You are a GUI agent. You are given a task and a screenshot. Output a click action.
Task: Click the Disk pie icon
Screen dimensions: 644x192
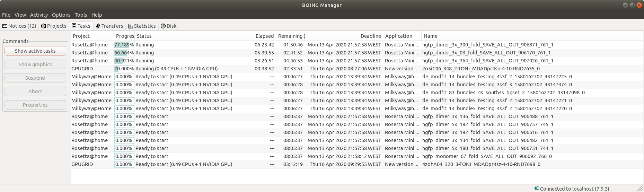(x=163, y=26)
